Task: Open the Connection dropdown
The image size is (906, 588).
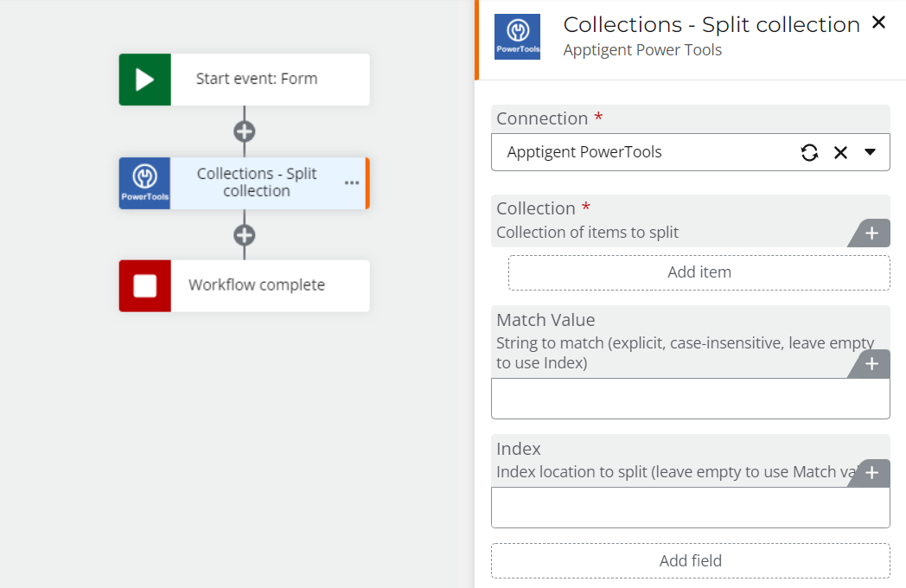Action: coord(871,151)
